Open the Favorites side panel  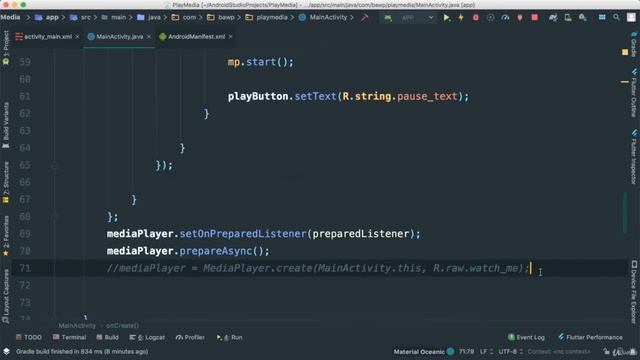(x=6, y=236)
